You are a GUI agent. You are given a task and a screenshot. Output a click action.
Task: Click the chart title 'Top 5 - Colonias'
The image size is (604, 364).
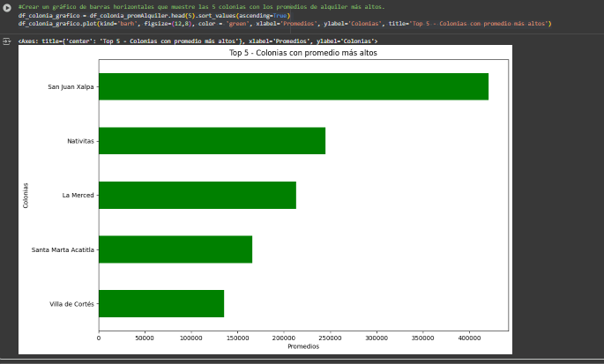pos(303,54)
